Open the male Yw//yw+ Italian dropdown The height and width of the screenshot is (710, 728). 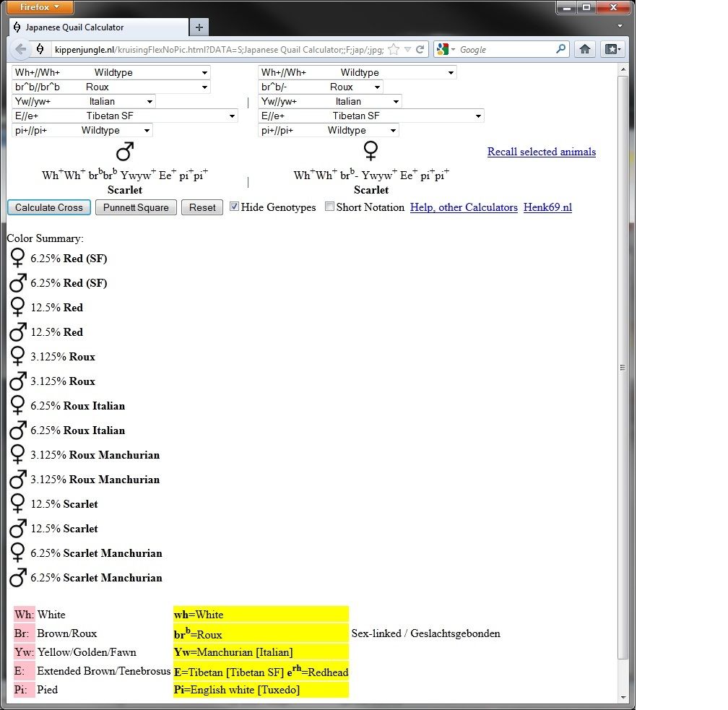click(x=83, y=101)
